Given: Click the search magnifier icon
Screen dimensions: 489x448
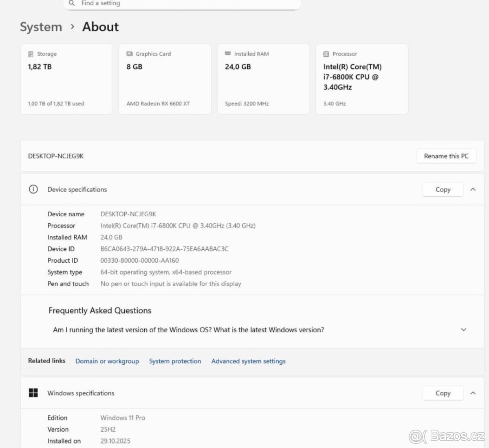Looking at the screenshot, I should pos(72,3).
